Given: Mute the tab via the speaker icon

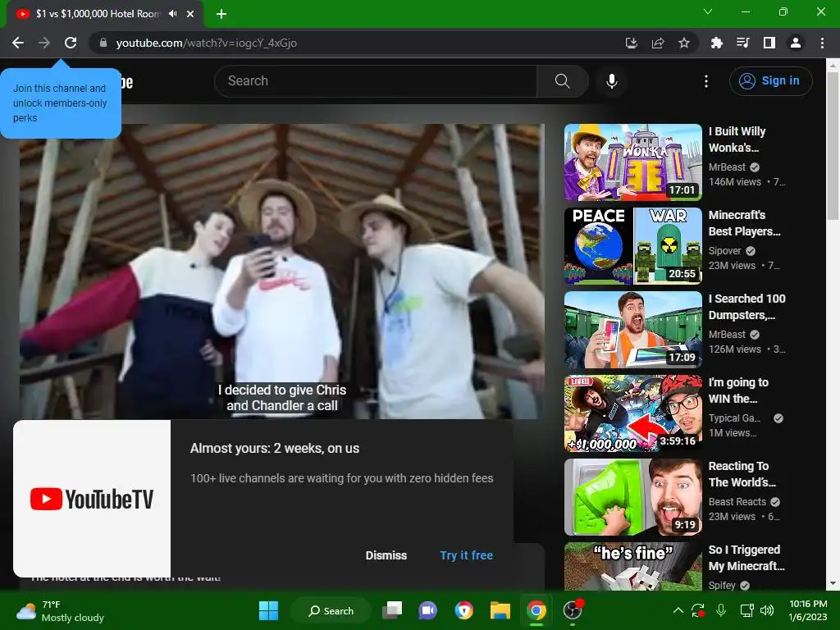Looking at the screenshot, I should pyautogui.click(x=172, y=14).
